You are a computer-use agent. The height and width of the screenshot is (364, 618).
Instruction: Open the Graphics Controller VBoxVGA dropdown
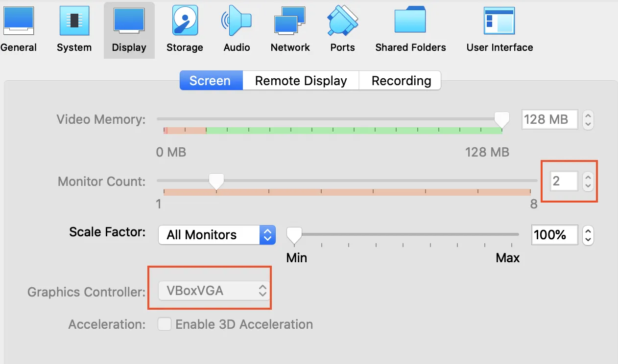coord(214,291)
